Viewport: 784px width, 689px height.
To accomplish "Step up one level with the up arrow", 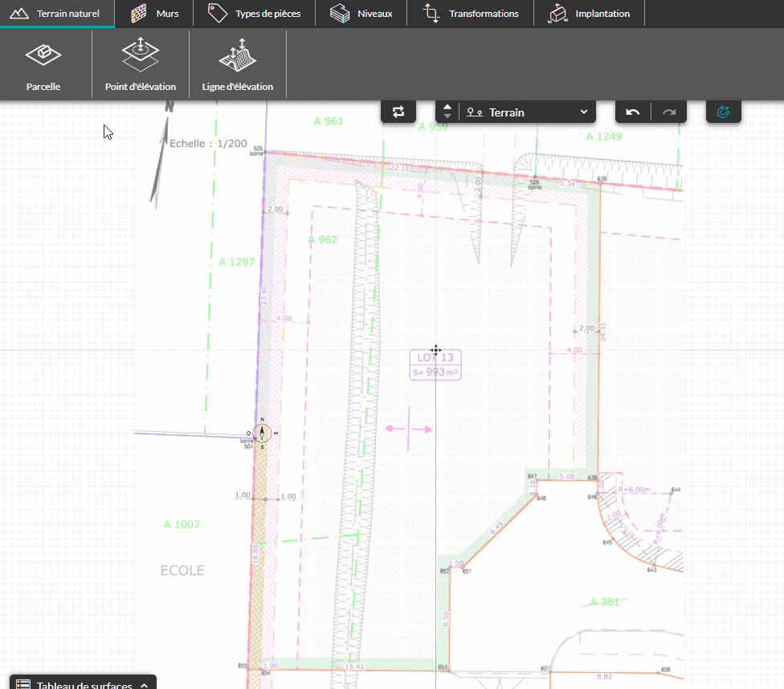I will tap(447, 107).
